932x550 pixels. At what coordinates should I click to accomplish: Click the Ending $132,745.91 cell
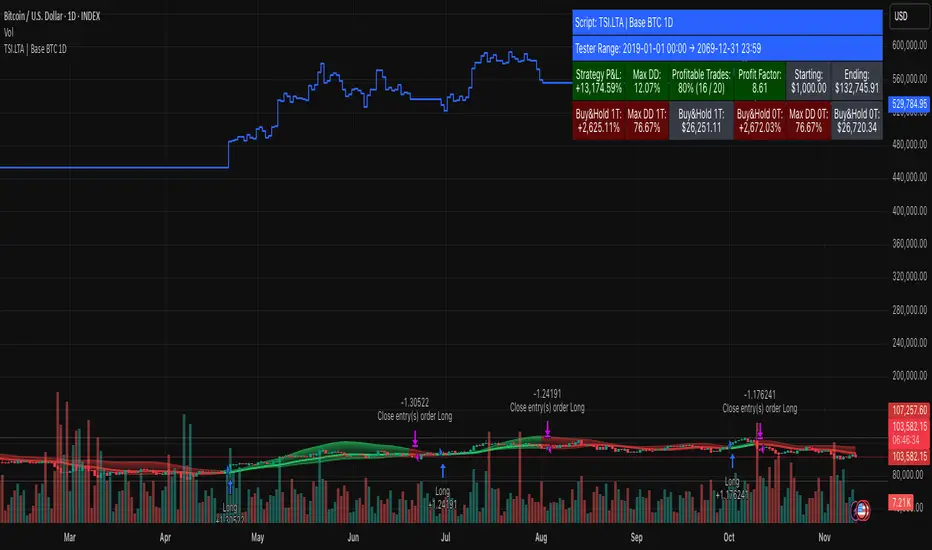pyautogui.click(x=857, y=81)
